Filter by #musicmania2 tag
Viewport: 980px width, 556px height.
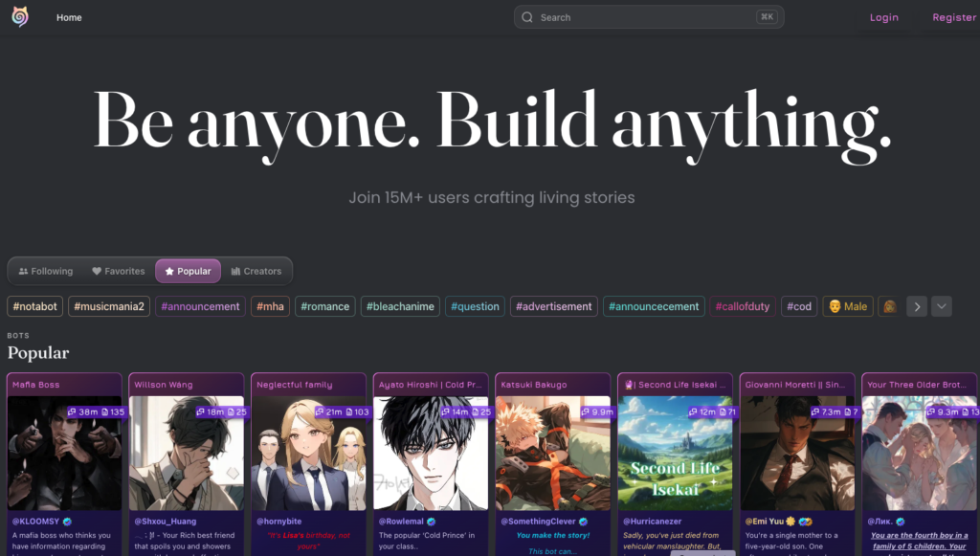pyautogui.click(x=109, y=306)
